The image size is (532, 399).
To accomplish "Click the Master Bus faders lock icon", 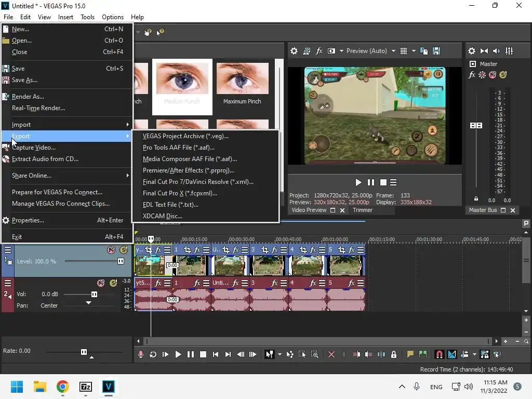I will click(x=476, y=199).
